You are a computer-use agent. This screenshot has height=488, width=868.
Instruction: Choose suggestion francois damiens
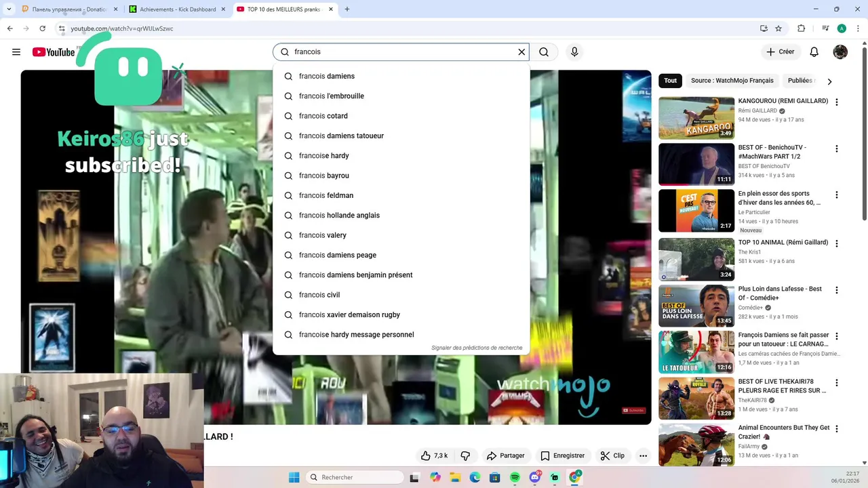(x=401, y=76)
